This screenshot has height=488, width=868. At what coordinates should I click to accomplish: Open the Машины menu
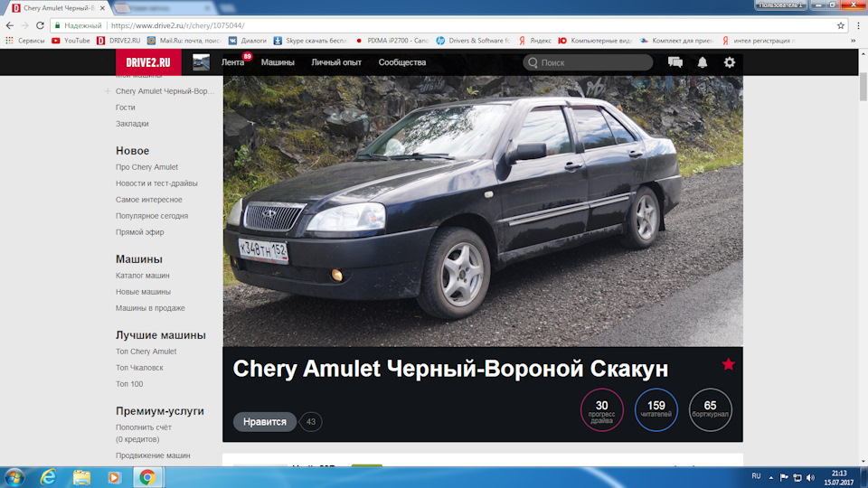click(x=278, y=62)
